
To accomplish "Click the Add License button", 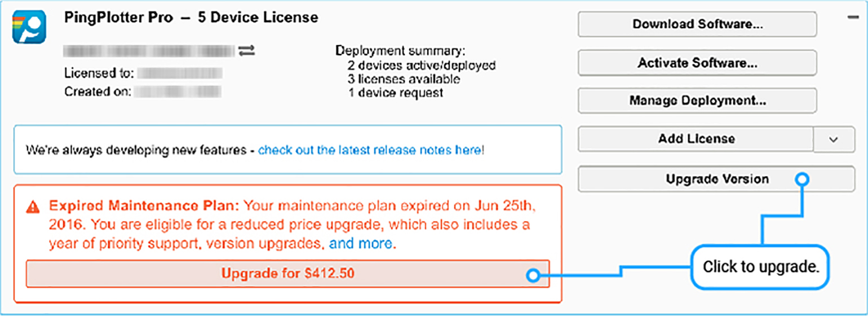I will 696,139.
